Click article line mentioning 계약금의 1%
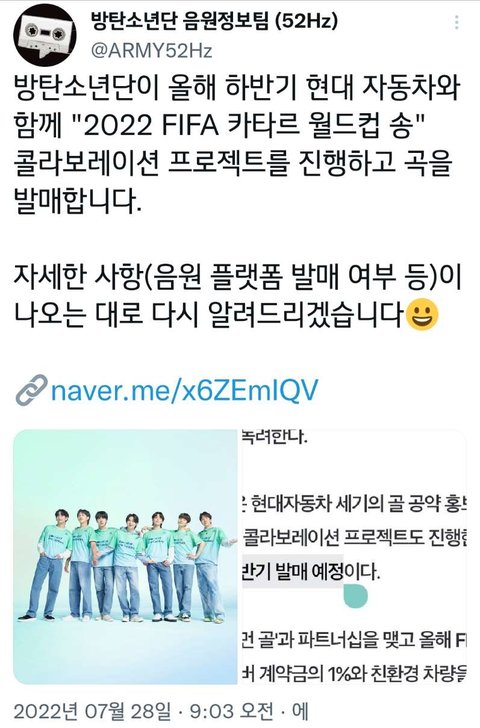 354,674
